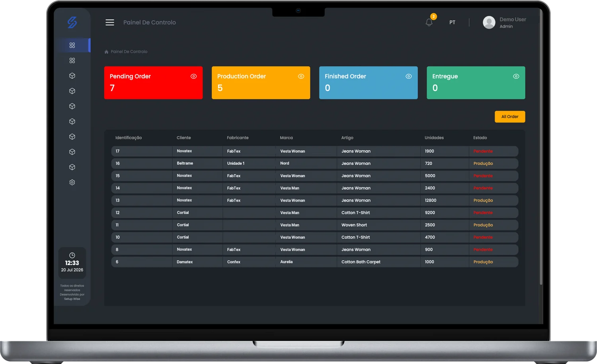Toggle eye icon on Entregue card

click(516, 76)
